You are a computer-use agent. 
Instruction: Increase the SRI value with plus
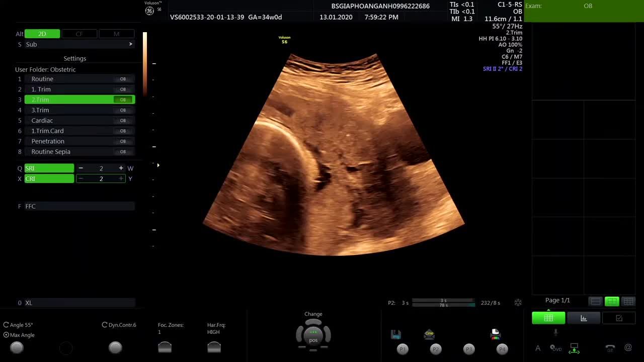click(121, 168)
